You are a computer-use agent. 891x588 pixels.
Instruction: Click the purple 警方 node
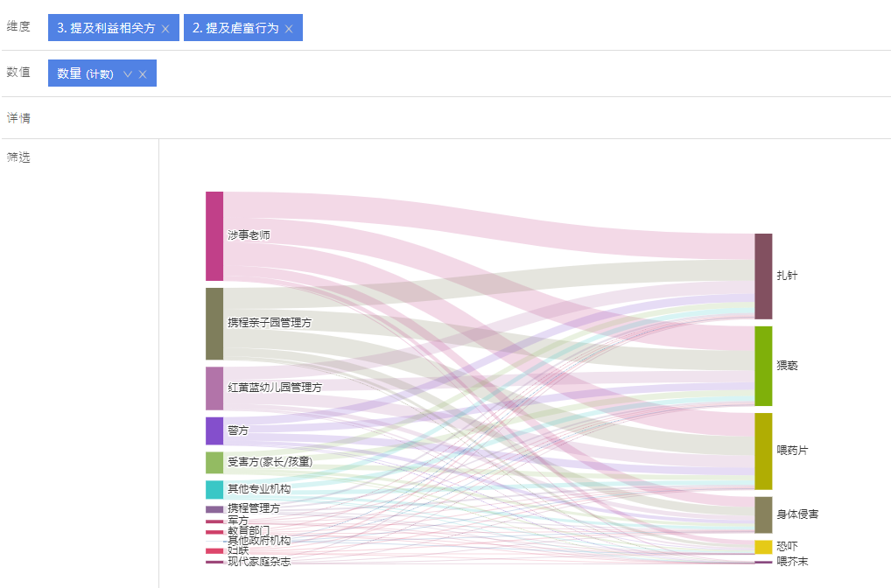(x=214, y=430)
